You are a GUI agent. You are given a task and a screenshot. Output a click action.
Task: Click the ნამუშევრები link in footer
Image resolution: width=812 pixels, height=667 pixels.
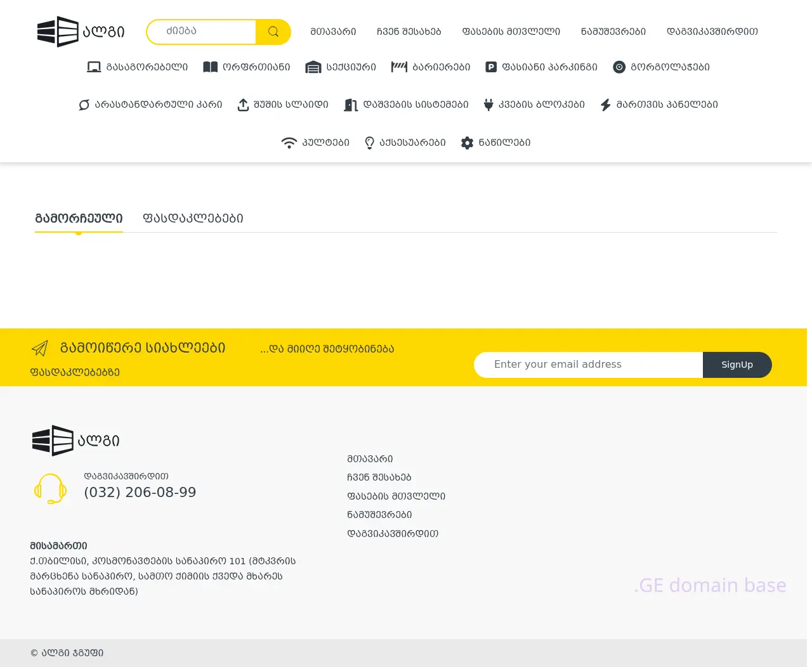click(x=379, y=515)
